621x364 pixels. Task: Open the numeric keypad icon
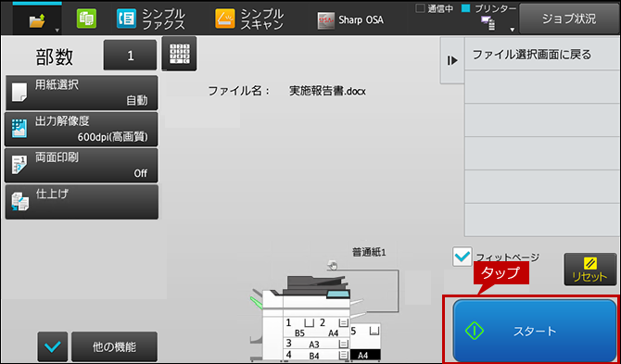coord(180,54)
